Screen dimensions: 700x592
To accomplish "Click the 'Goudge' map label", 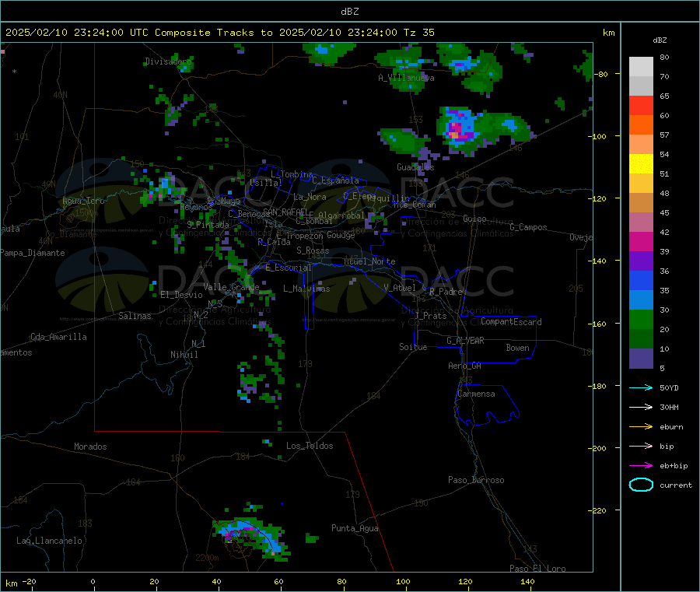I will 341,235.
